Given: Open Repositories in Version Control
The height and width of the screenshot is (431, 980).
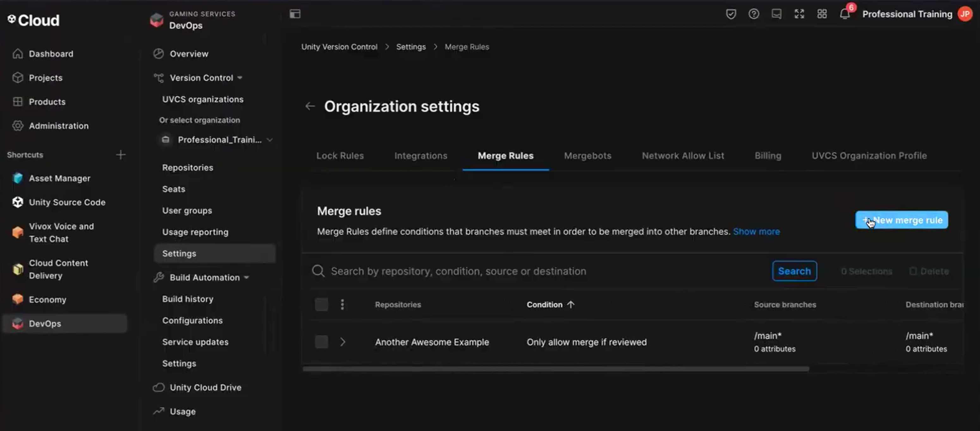Looking at the screenshot, I should [187, 167].
